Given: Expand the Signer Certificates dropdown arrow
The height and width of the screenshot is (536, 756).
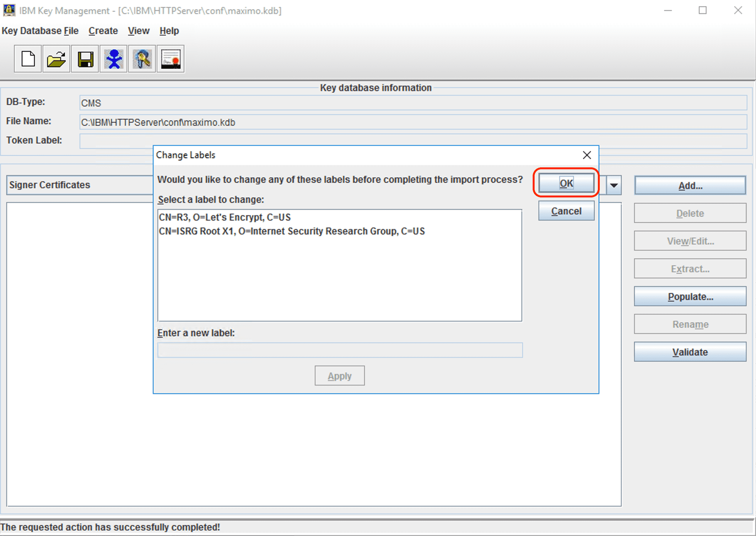Looking at the screenshot, I should 614,185.
